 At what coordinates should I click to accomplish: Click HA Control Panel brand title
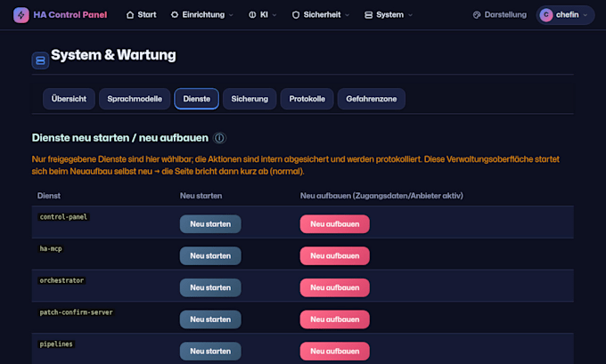point(70,14)
